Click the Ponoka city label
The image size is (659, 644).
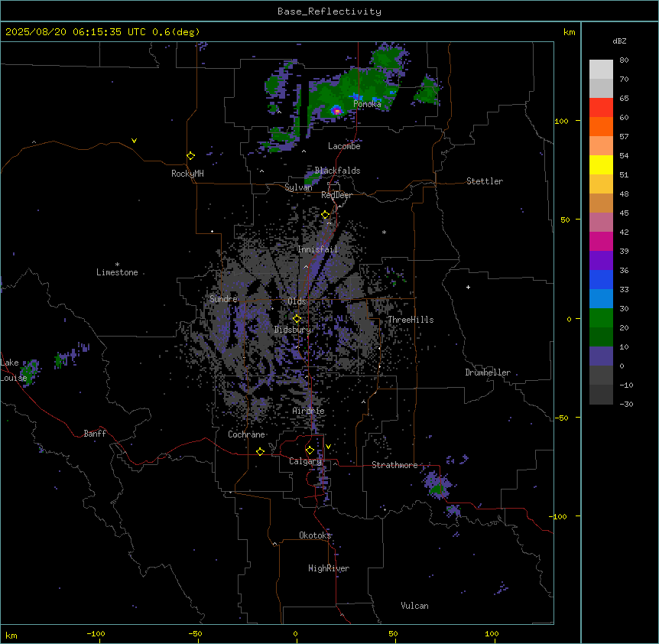367,104
